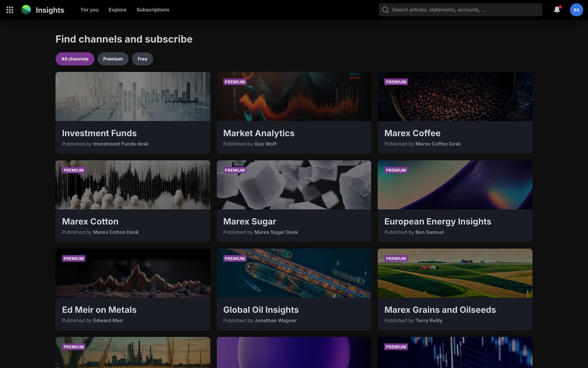Open the Subscriptions tab
Image resolution: width=588 pixels, height=368 pixels.
[x=153, y=10]
